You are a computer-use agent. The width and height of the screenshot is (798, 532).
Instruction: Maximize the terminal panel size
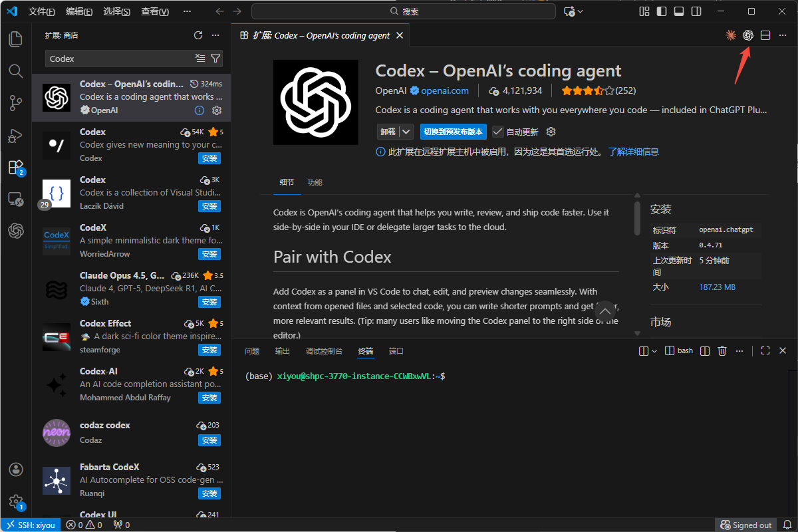pos(765,350)
